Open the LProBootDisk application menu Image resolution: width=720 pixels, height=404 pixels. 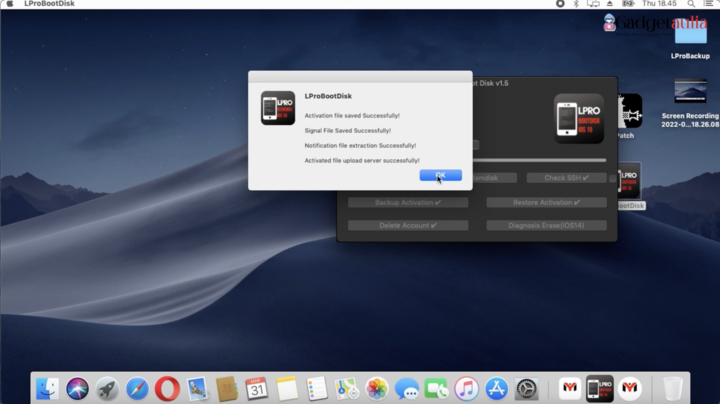tap(49, 4)
